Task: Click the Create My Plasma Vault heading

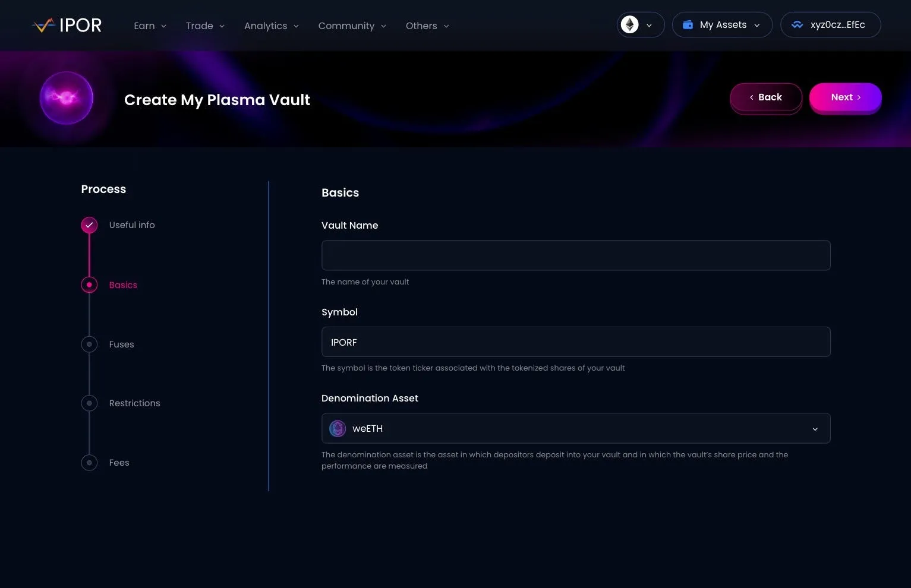Action: click(217, 100)
